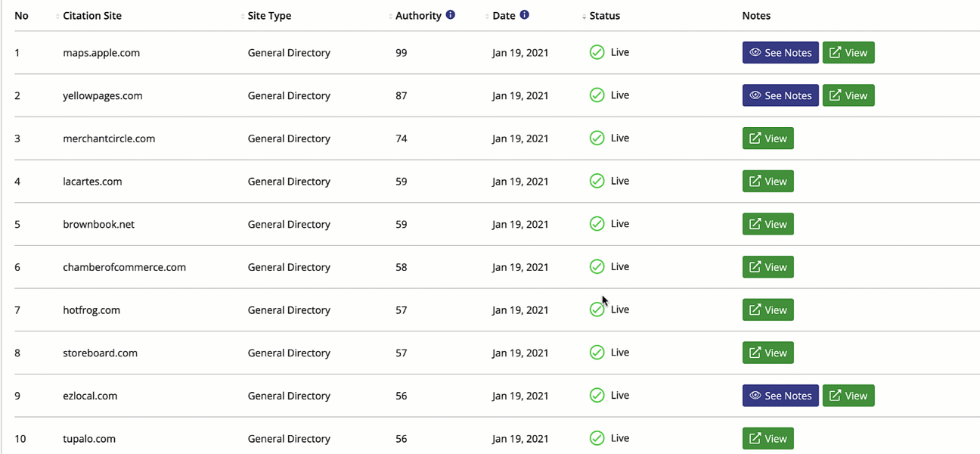This screenshot has width=980, height=454.
Task: Open See Notes for ezlocal.com
Action: click(x=780, y=396)
